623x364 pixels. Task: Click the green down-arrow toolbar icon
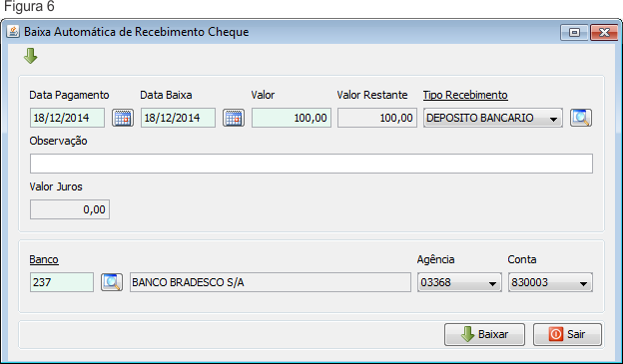click(31, 56)
